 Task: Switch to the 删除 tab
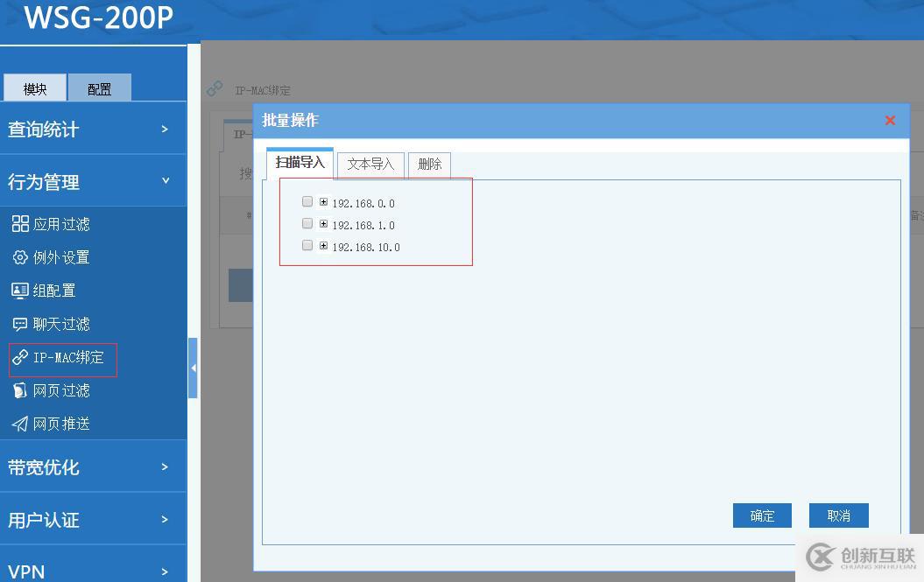(x=429, y=165)
